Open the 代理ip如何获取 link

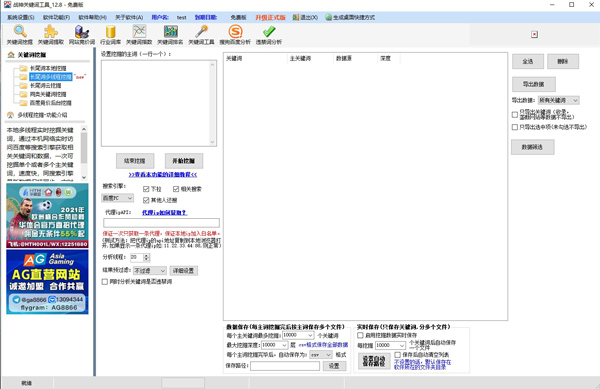164,212
